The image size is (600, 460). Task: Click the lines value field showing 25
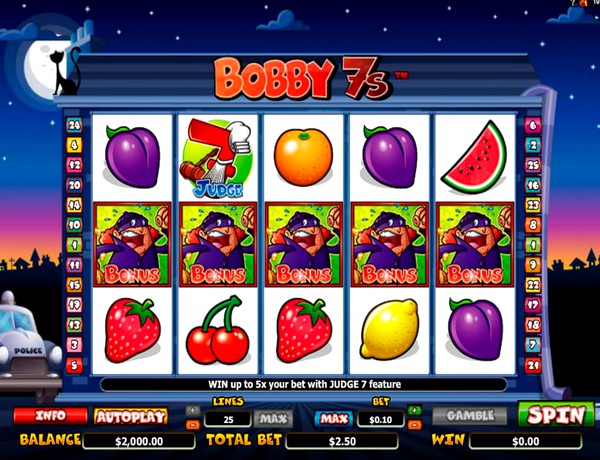(228, 419)
